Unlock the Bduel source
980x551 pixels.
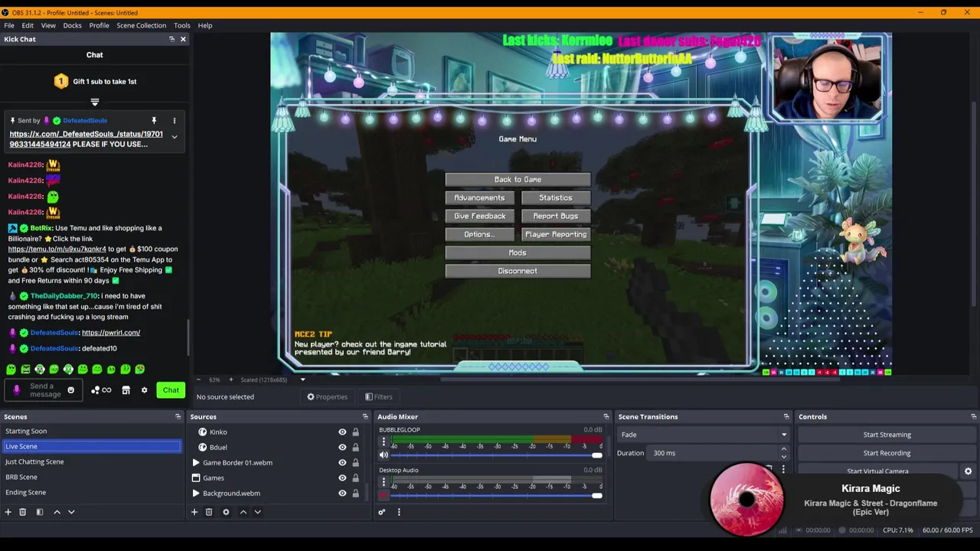coord(355,448)
